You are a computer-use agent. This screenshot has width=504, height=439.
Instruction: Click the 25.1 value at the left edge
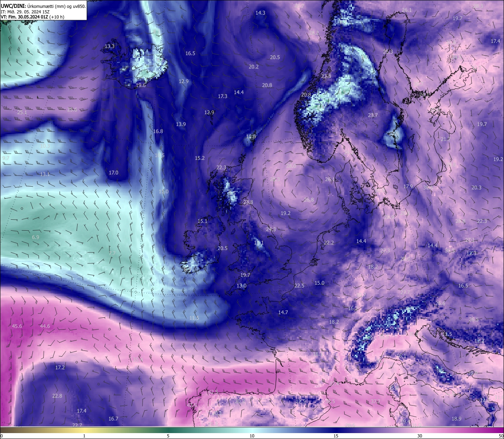[22, 113]
